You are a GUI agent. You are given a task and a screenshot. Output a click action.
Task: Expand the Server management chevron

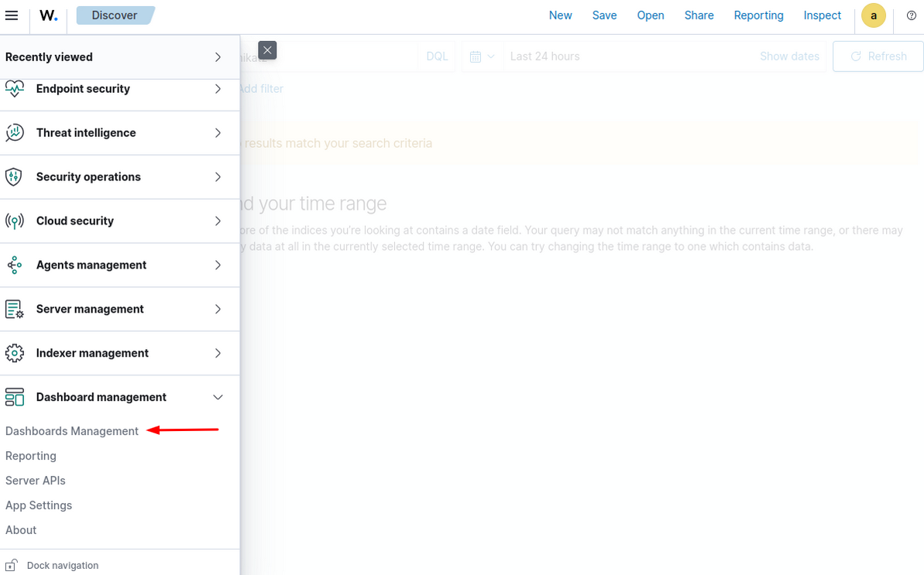click(x=218, y=310)
